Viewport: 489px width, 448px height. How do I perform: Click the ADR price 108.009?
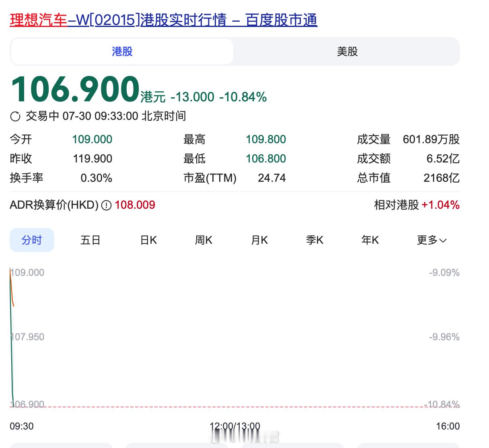(x=135, y=205)
